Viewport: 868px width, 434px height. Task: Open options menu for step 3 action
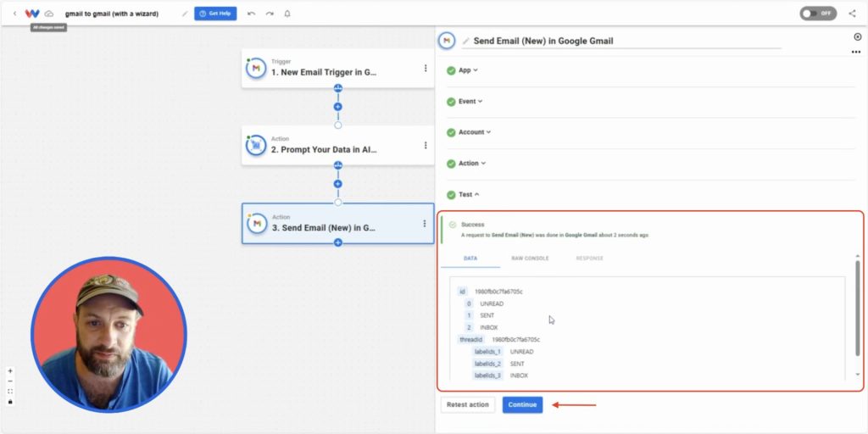425,223
